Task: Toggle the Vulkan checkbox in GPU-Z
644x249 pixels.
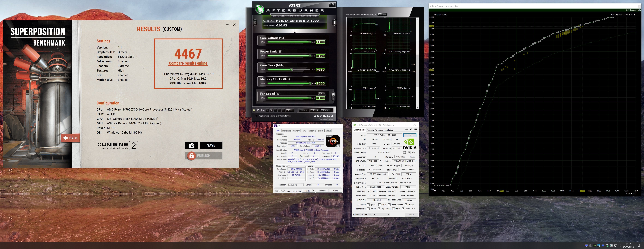Action: [x=368, y=209]
